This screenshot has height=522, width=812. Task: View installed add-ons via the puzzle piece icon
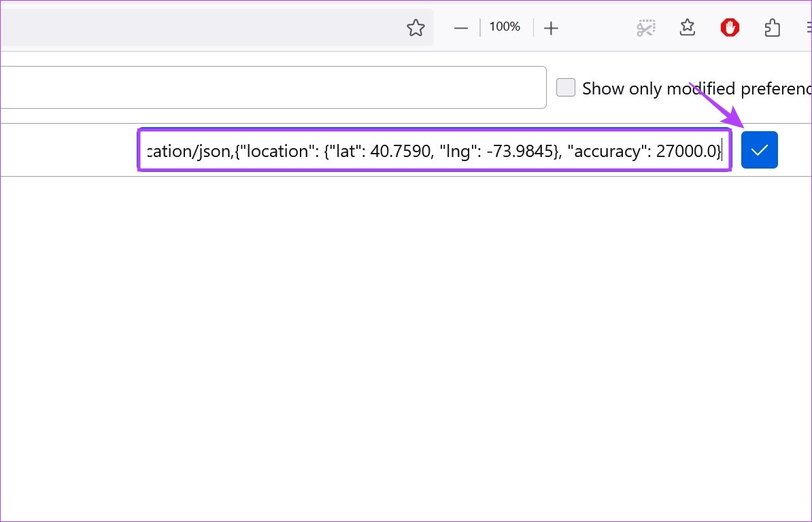[772, 27]
